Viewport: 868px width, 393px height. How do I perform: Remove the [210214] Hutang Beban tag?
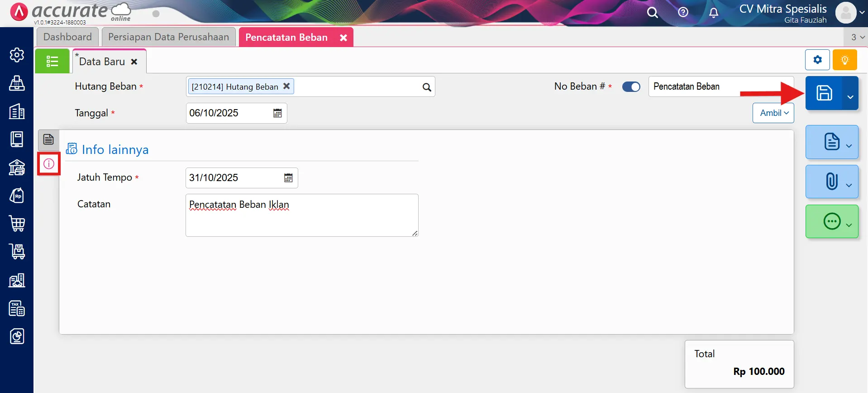click(x=286, y=86)
